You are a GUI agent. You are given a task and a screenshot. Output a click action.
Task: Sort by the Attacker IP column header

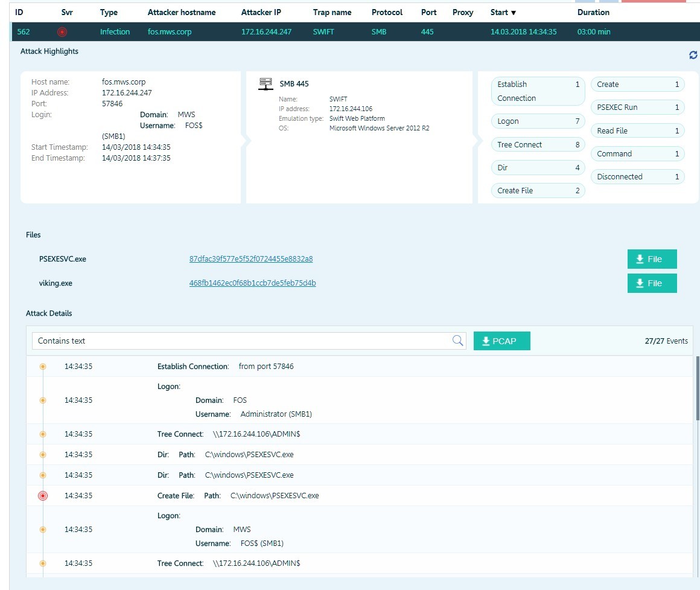pyautogui.click(x=261, y=12)
